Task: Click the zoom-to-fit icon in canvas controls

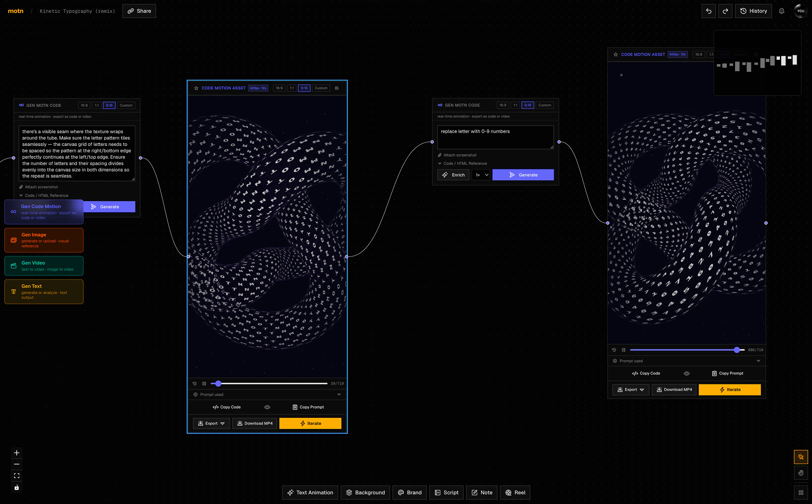Action: tap(17, 475)
